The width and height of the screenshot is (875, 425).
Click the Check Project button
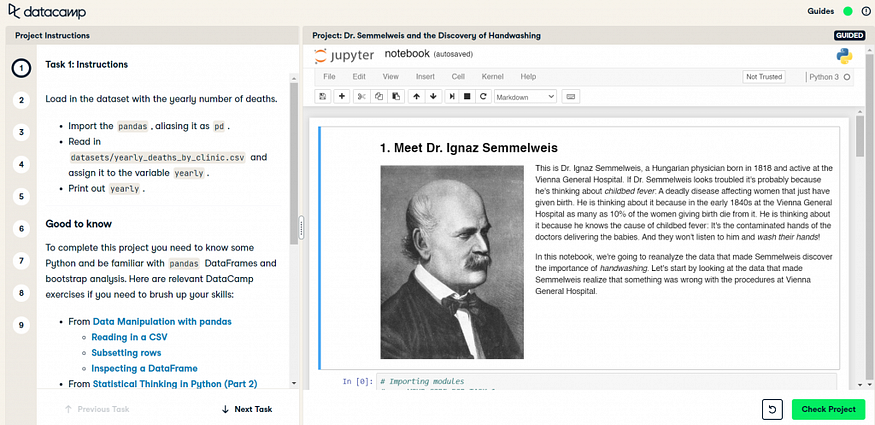point(828,409)
